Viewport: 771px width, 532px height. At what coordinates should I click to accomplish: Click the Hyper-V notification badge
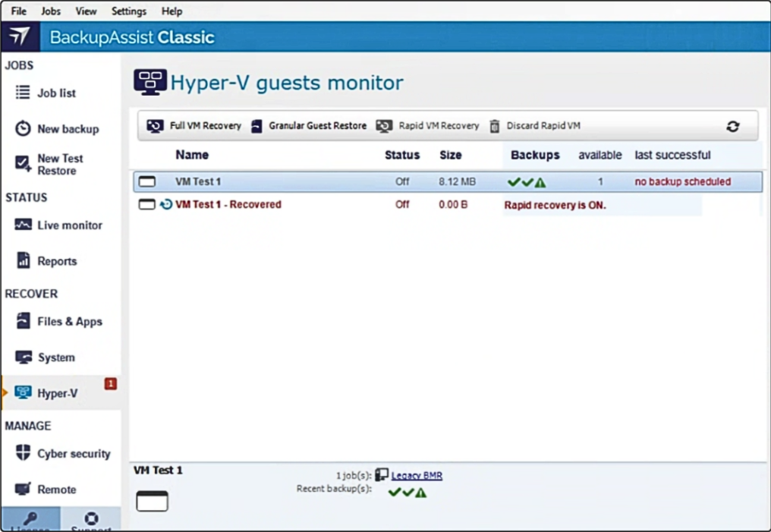click(x=110, y=384)
